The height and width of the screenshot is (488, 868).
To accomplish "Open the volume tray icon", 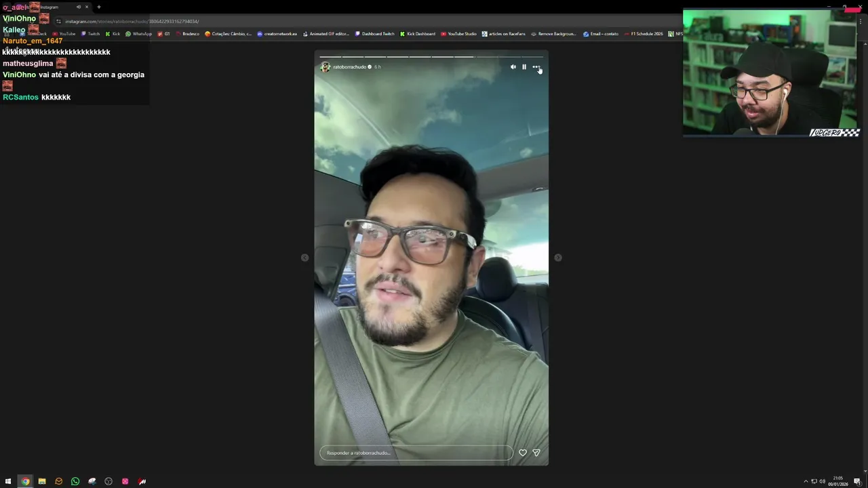I will [822, 481].
